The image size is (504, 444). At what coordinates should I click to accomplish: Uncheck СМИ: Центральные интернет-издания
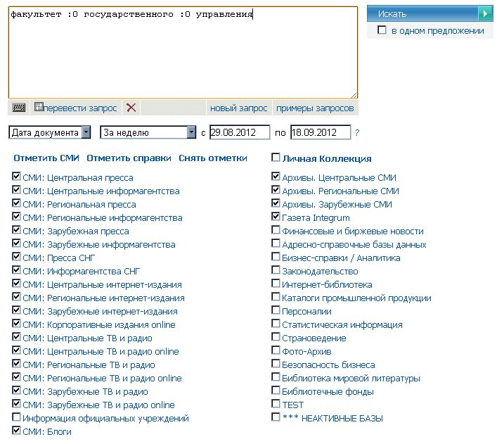tap(16, 283)
